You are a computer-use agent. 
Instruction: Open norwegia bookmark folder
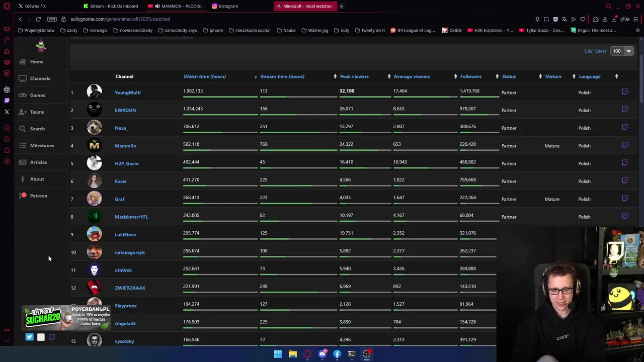pos(95,30)
